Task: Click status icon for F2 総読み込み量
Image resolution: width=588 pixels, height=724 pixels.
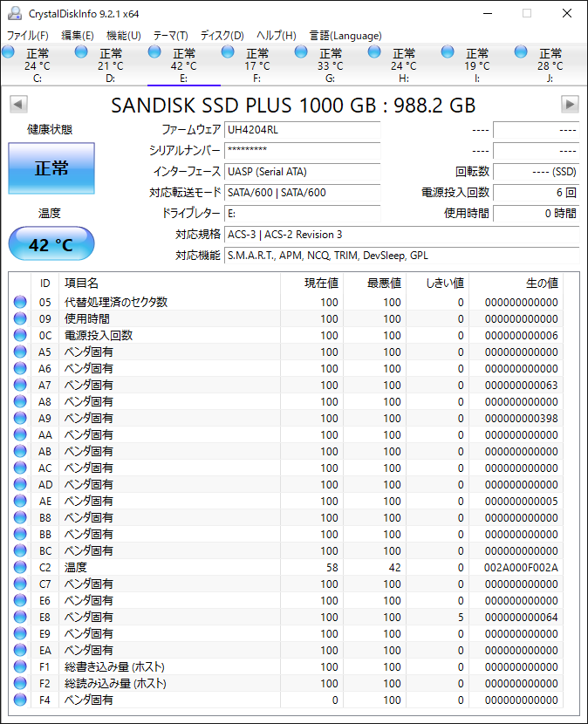Action: tap(20, 683)
